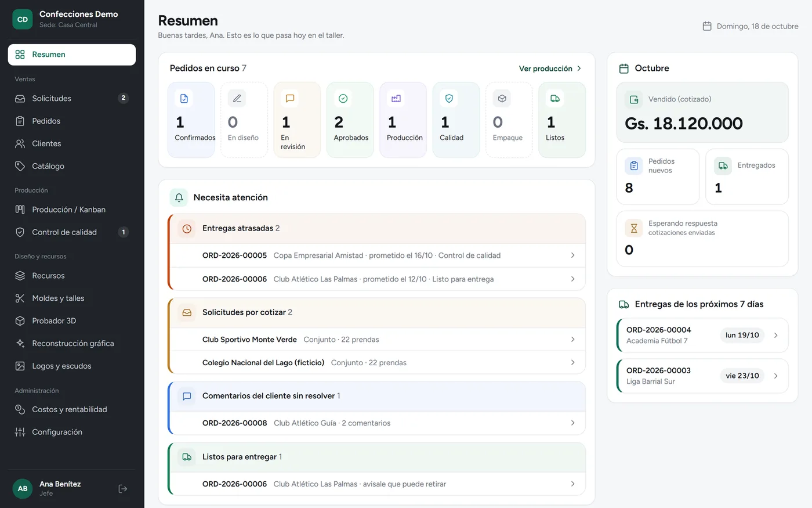Open Producción / Kanban from the sidebar
This screenshot has height=508, width=812.
click(72, 210)
